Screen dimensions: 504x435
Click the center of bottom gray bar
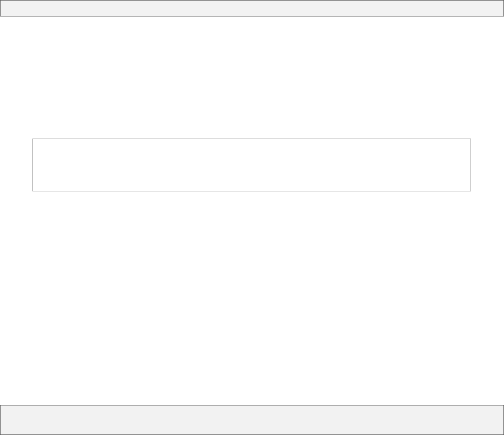252,420
